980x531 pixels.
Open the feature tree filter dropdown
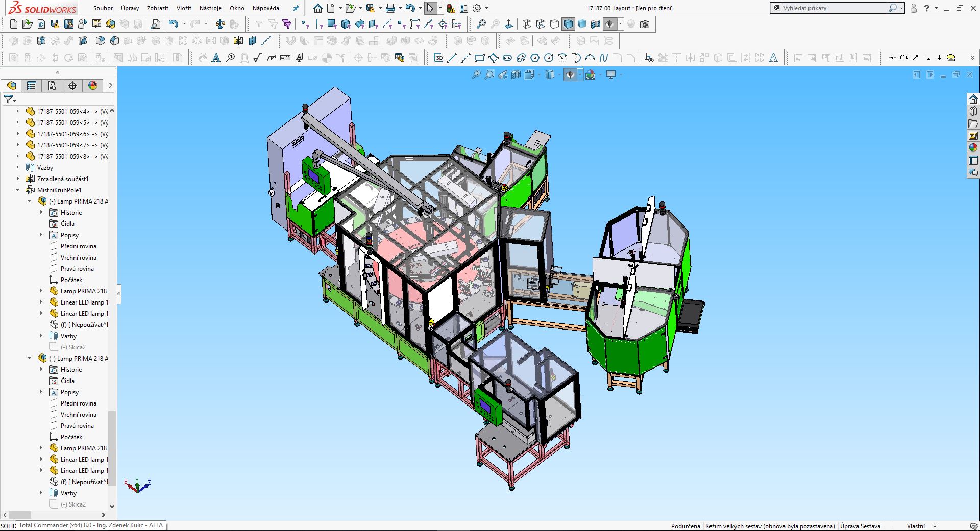10,99
